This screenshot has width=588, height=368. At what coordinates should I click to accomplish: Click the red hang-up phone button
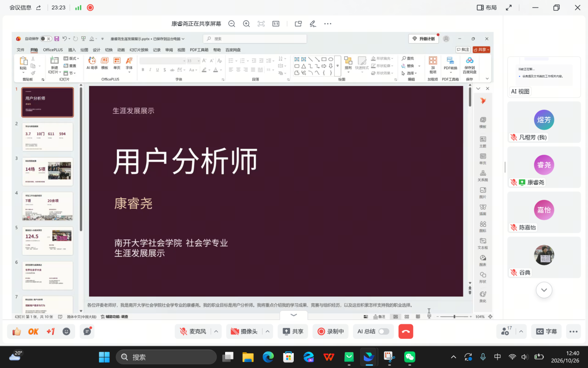406,331
